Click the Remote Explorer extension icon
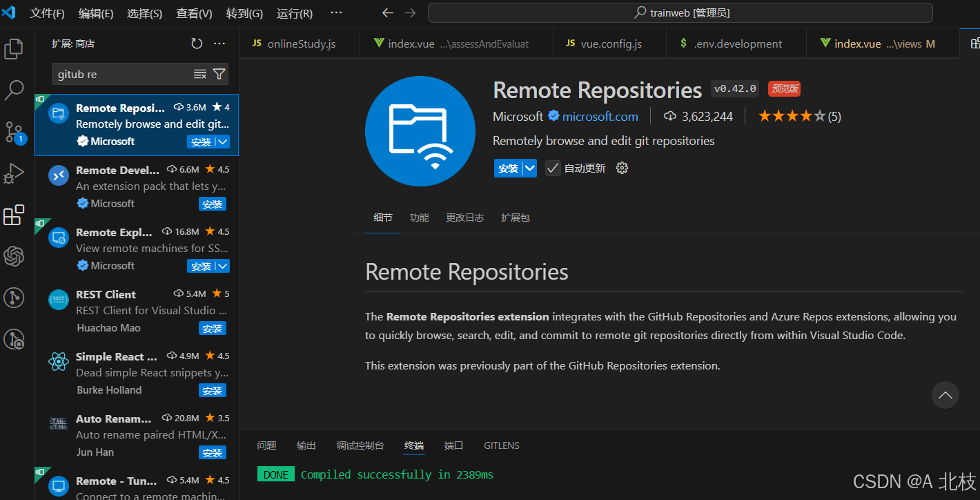Image resolution: width=980 pixels, height=500 pixels. (59, 238)
